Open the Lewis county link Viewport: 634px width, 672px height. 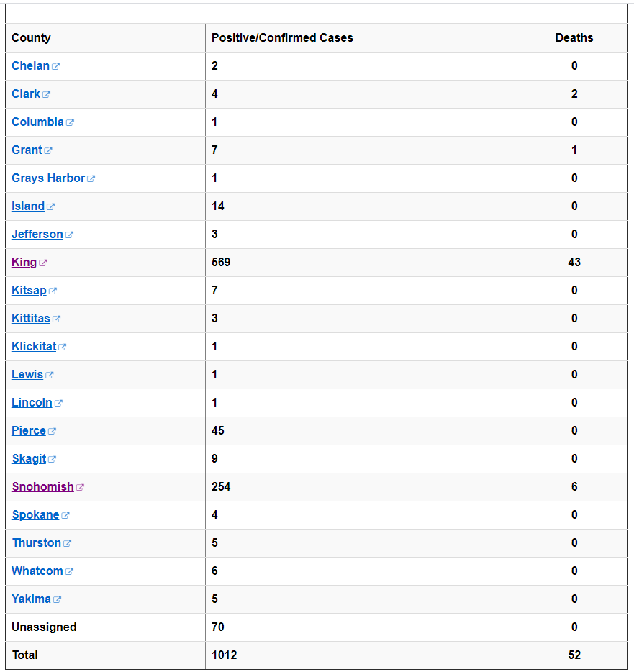(27, 374)
